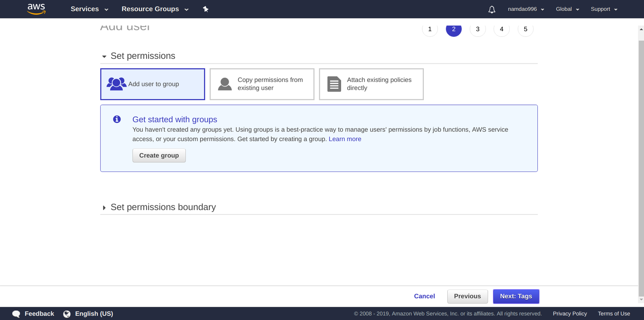Open the namdao996 account menu
Screen dimensions: 644x320
click(526, 9)
